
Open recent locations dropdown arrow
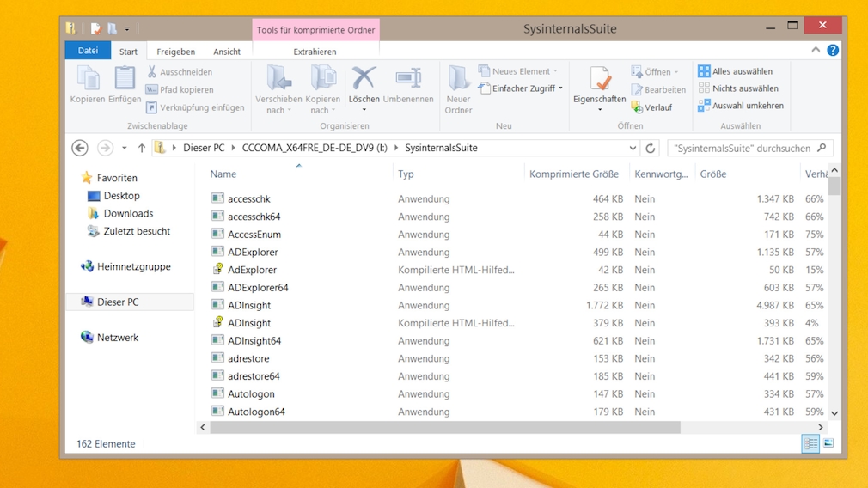pyautogui.click(x=125, y=148)
